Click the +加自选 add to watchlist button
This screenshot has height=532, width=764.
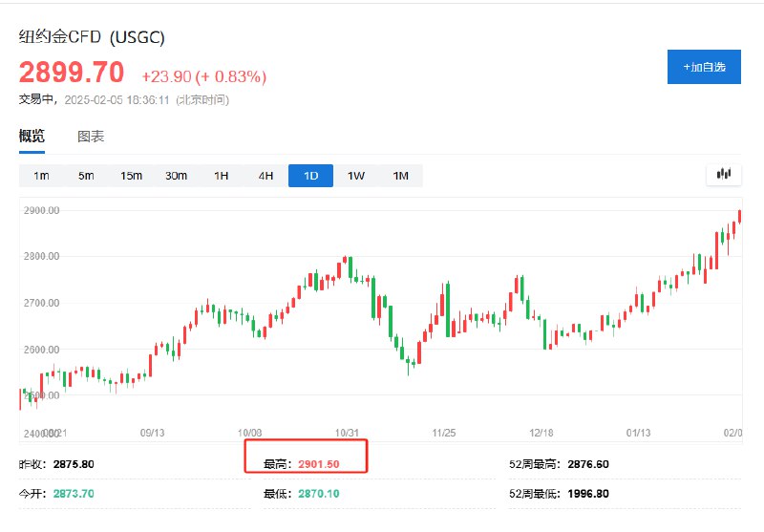click(x=704, y=67)
